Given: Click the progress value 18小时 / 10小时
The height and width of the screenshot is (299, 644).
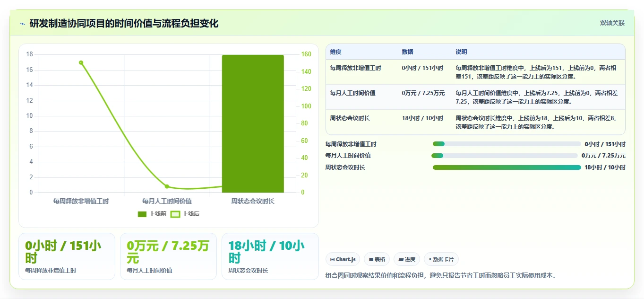Looking at the screenshot, I should click(605, 167).
